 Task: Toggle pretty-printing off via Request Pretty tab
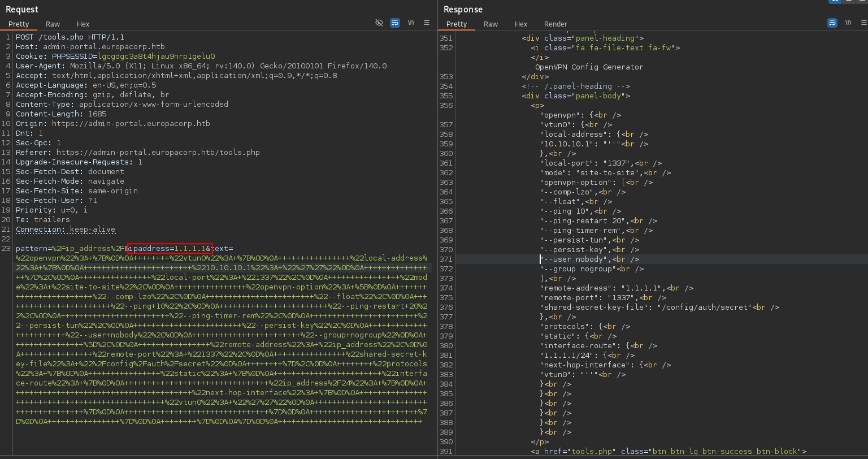coord(19,24)
